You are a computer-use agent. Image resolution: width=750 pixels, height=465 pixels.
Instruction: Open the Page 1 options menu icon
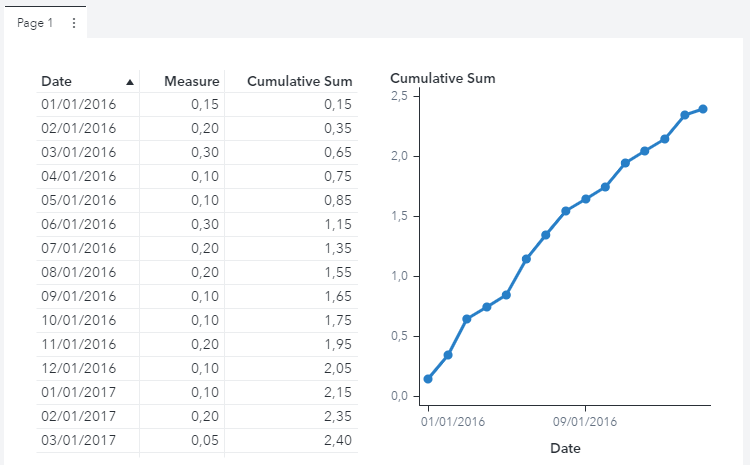[x=73, y=23]
